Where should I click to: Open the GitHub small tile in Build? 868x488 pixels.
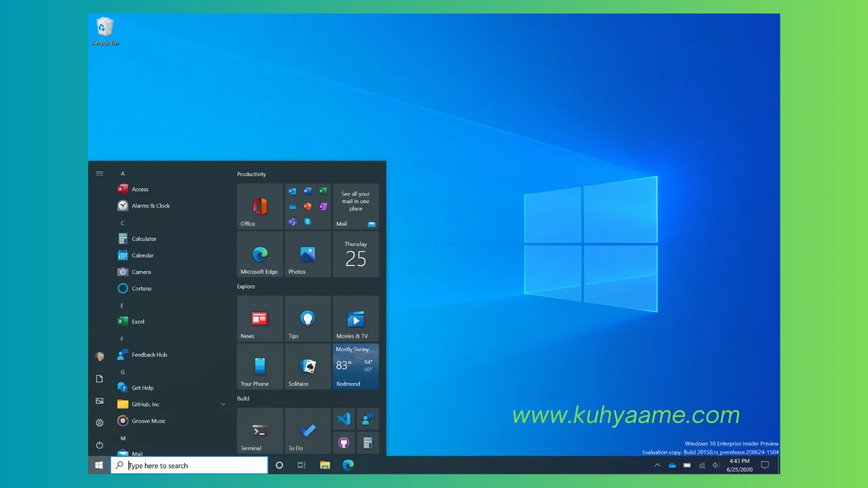(344, 443)
